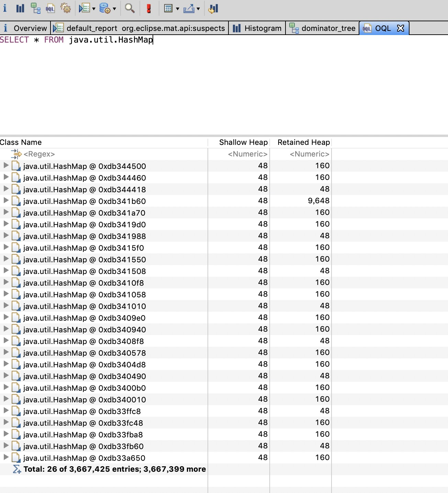Open the query browser dropdown arrow

click(114, 9)
